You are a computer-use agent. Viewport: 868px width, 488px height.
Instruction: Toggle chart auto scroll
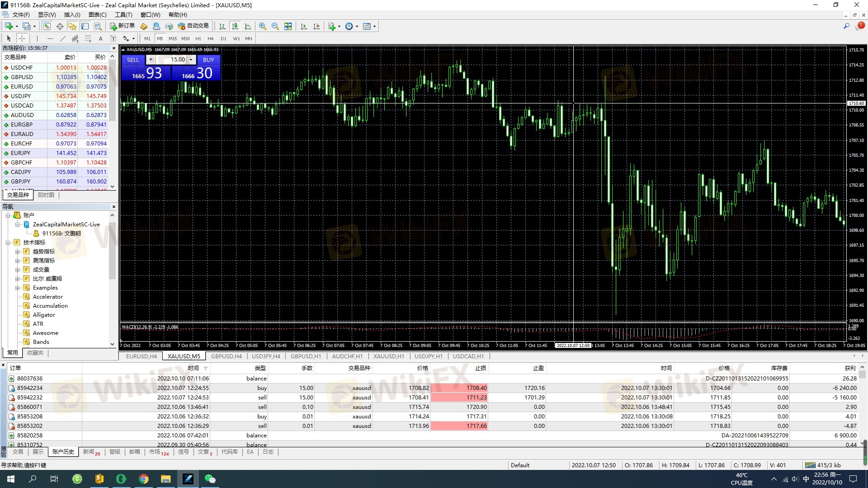[x=304, y=26]
